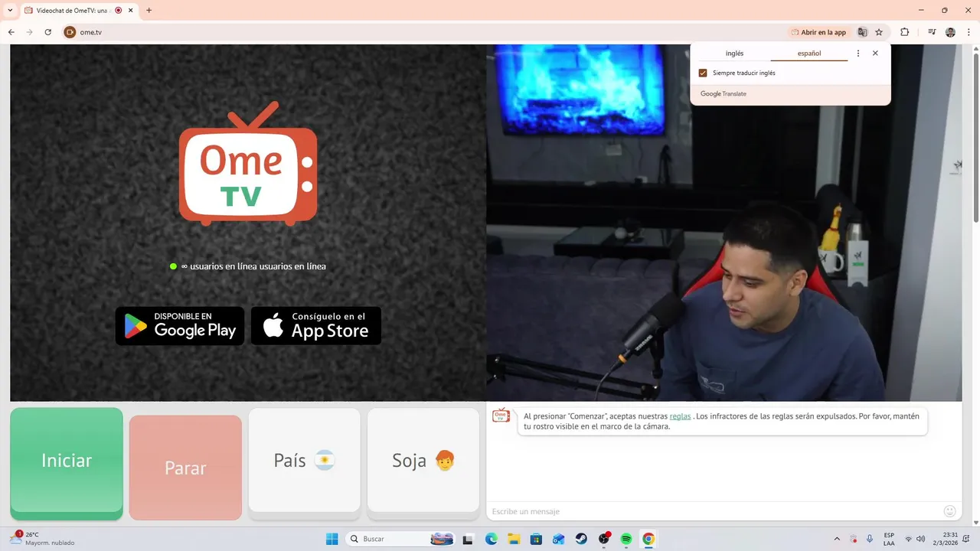
Task: Open the App Store download badge
Action: (316, 326)
